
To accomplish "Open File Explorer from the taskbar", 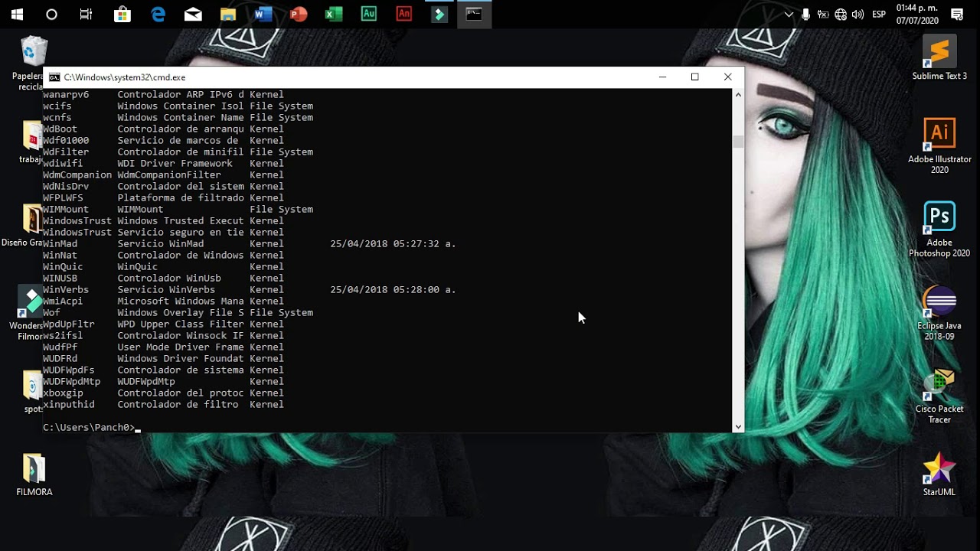I will (x=228, y=14).
